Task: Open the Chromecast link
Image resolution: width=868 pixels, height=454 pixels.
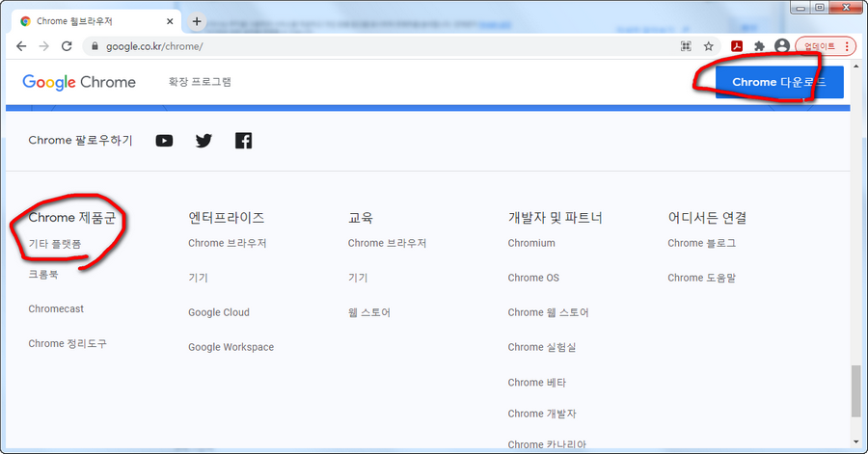Action: (56, 308)
